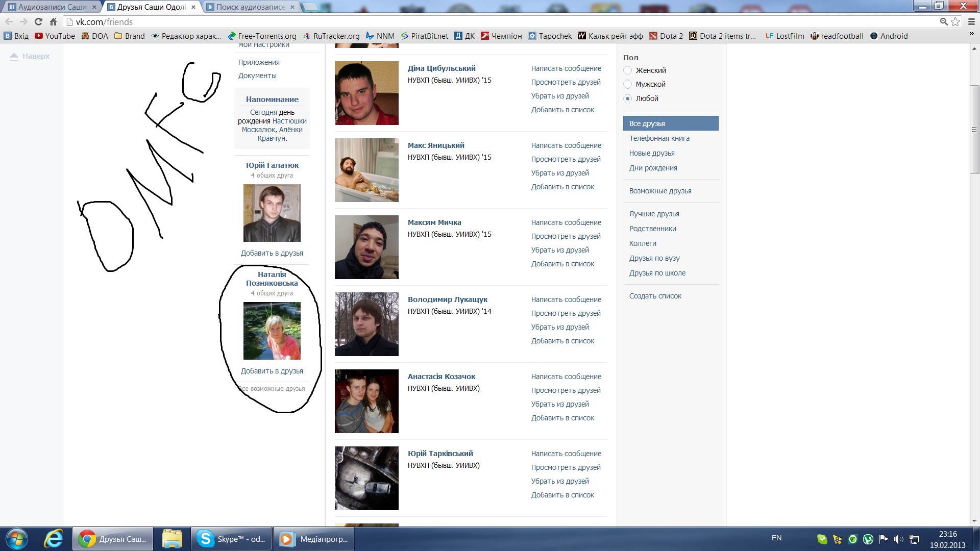Open Дни рождения friends filter
Image resolution: width=980 pixels, height=551 pixels.
pyautogui.click(x=653, y=168)
